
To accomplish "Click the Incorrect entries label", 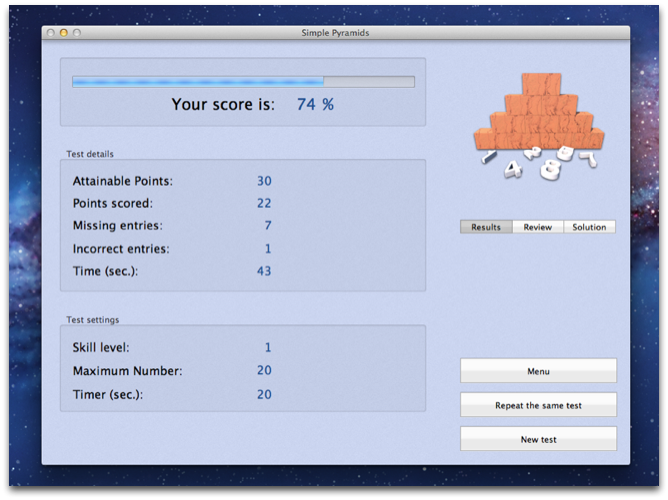I will tap(121, 248).
